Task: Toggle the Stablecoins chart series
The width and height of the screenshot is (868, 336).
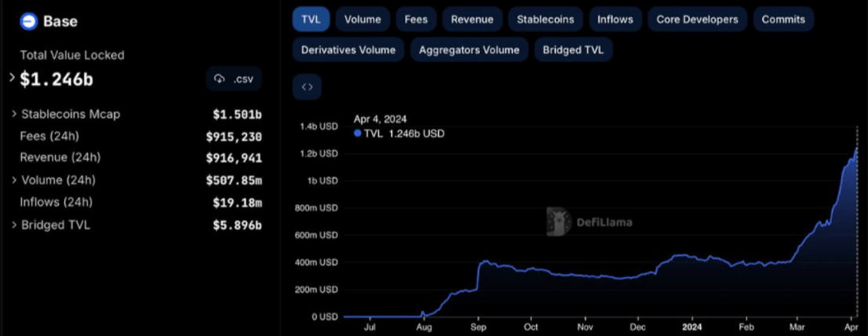Action: 545,20
